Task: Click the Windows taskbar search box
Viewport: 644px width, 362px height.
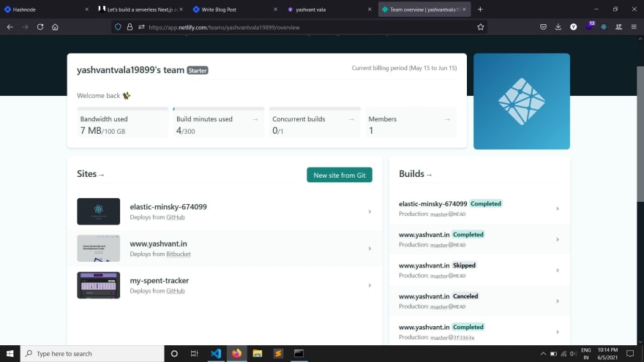Action: [92, 353]
